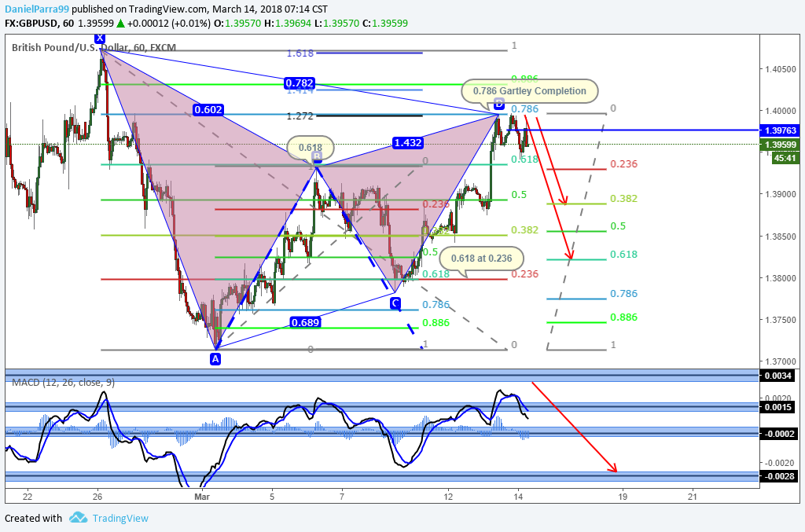Click the '0.618 at 0.236' callout note
The width and height of the screenshot is (805, 532).
(x=482, y=258)
